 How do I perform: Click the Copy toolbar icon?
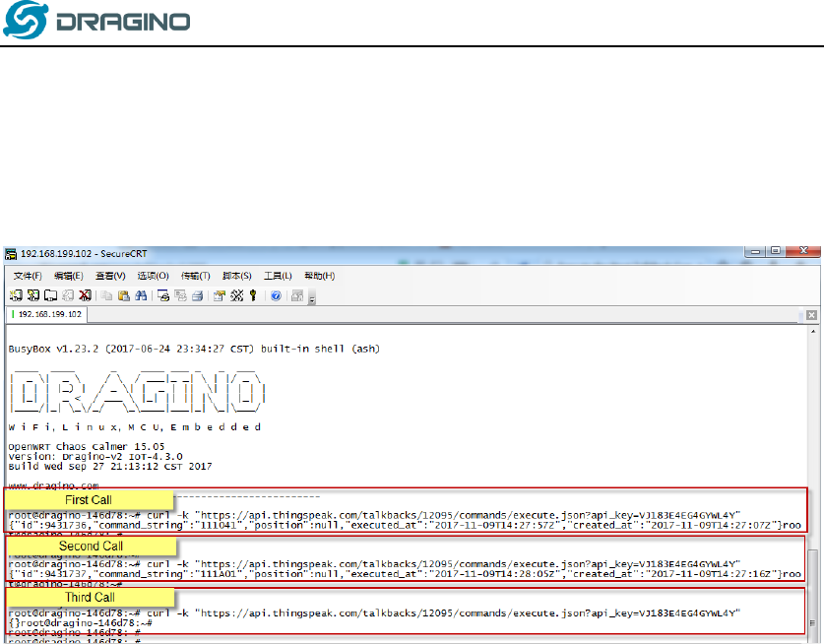(x=106, y=295)
